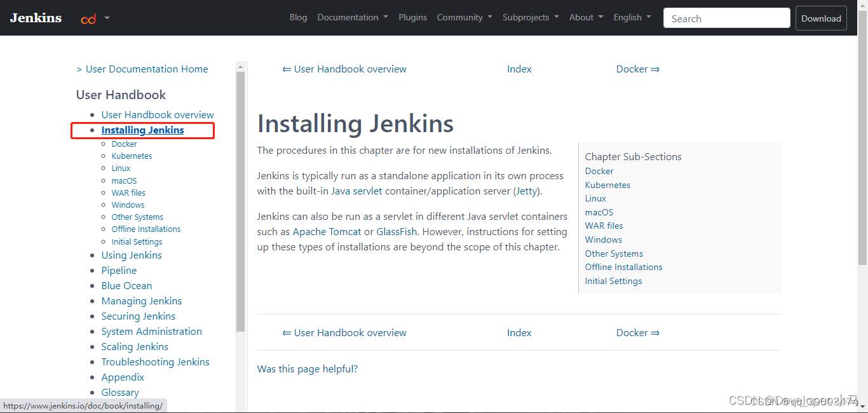Screen dimensions: 868x413
Task: Go to Managing Jenkins chapter
Action: coord(142,301)
